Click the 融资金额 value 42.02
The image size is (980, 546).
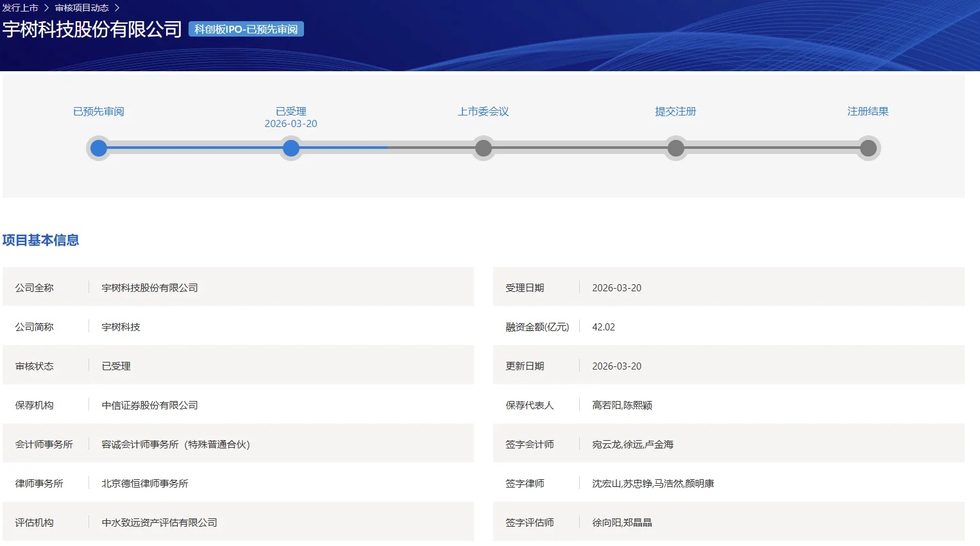tap(604, 327)
